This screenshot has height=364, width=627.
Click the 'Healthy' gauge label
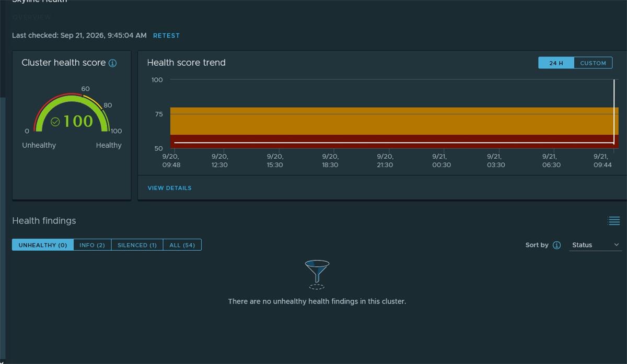click(x=109, y=145)
